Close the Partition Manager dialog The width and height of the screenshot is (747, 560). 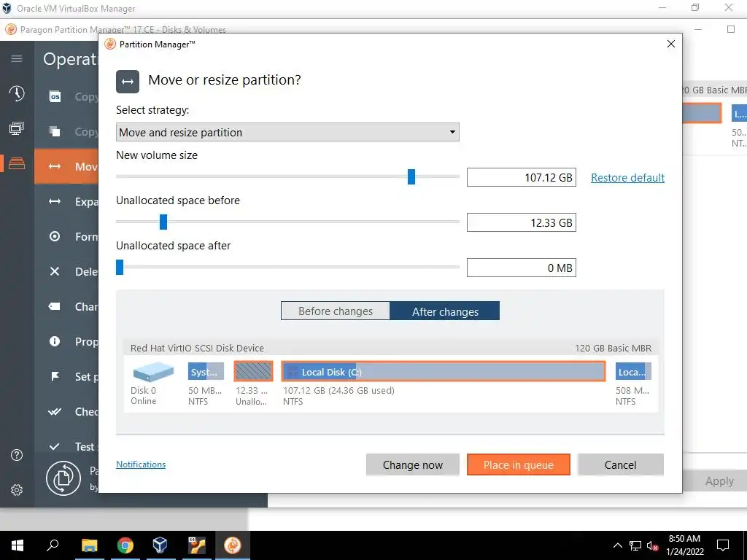671,44
